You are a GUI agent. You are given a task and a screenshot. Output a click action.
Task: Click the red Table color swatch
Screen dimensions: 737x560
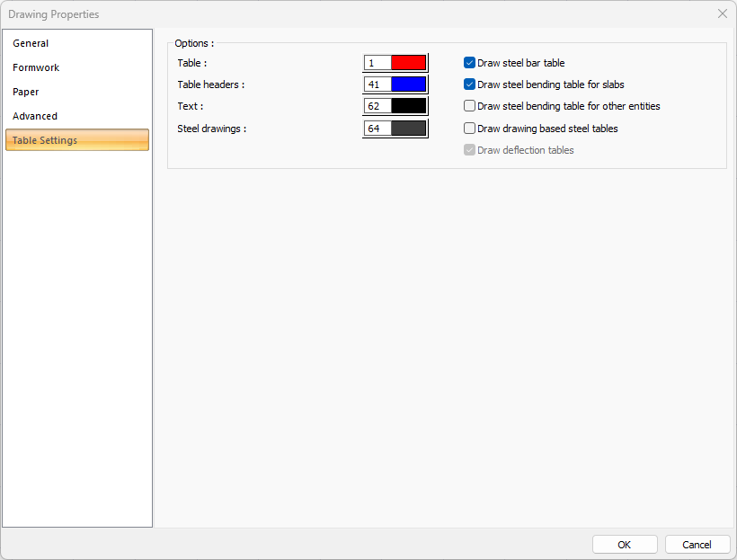tap(408, 63)
